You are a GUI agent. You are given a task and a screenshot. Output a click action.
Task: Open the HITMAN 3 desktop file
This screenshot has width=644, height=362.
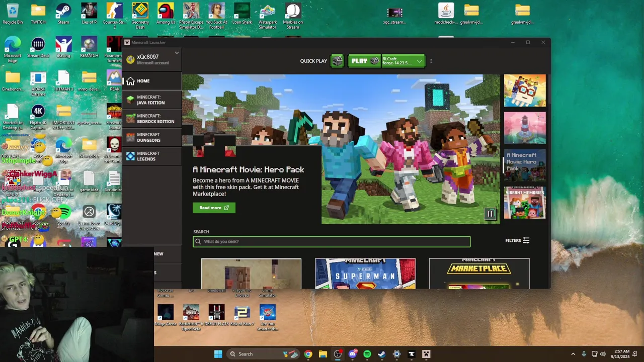tap(63, 81)
